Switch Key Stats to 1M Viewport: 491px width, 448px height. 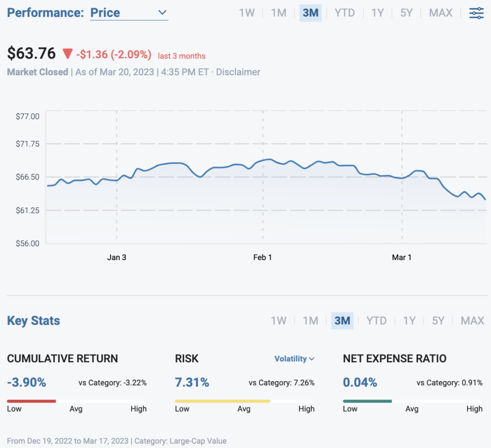coord(310,321)
